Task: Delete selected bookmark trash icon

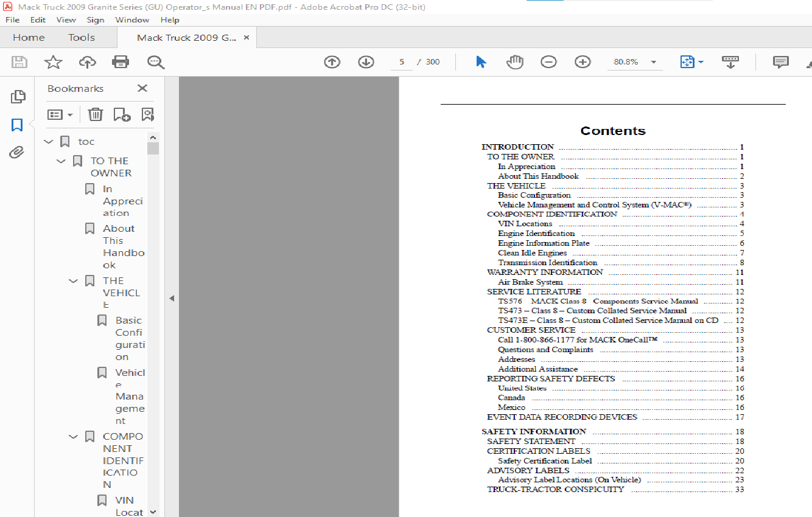Action: pos(96,114)
